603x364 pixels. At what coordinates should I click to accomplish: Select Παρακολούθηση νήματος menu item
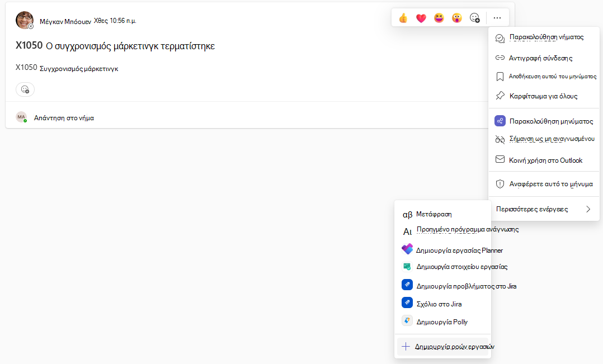point(544,37)
